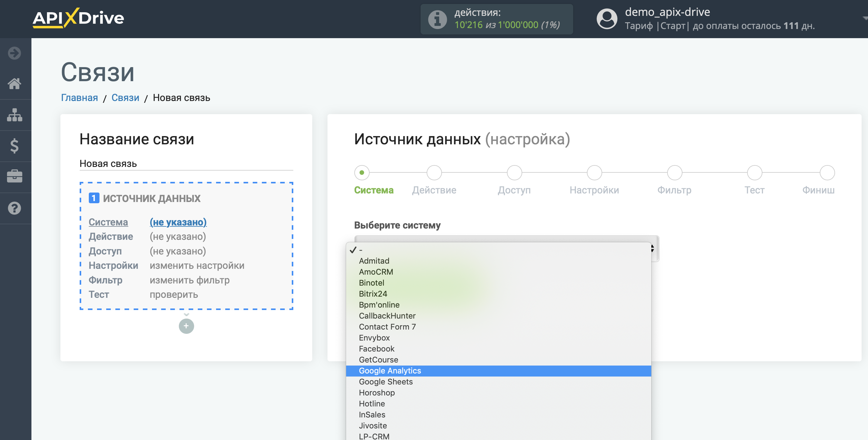Click the Действие label in data source block
The width and height of the screenshot is (868, 440).
click(110, 236)
